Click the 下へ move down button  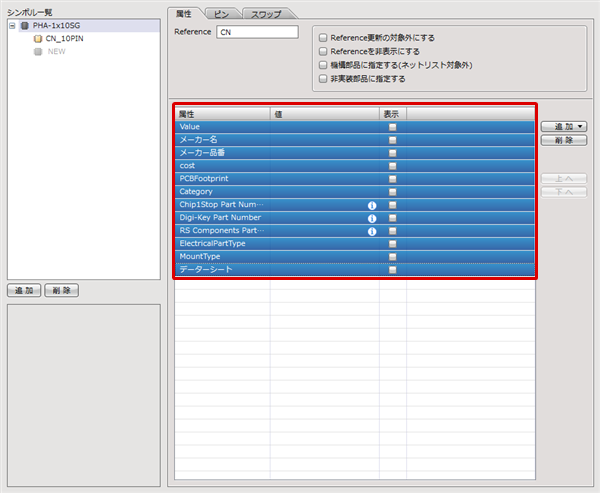click(564, 192)
